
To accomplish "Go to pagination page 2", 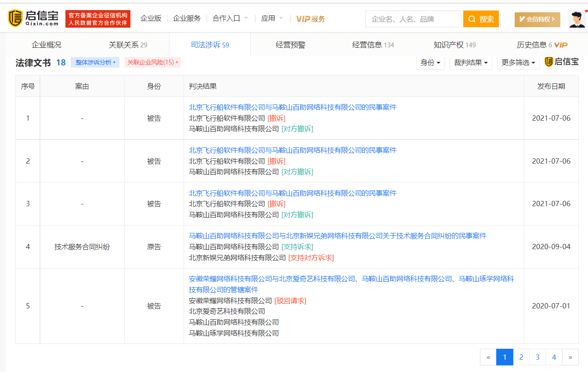I will (521, 357).
